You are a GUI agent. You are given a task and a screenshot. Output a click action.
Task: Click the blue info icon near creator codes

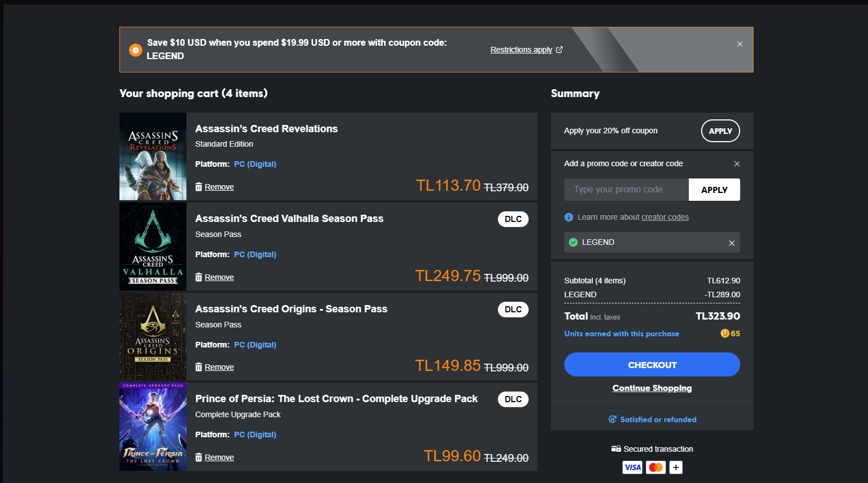pyautogui.click(x=569, y=217)
